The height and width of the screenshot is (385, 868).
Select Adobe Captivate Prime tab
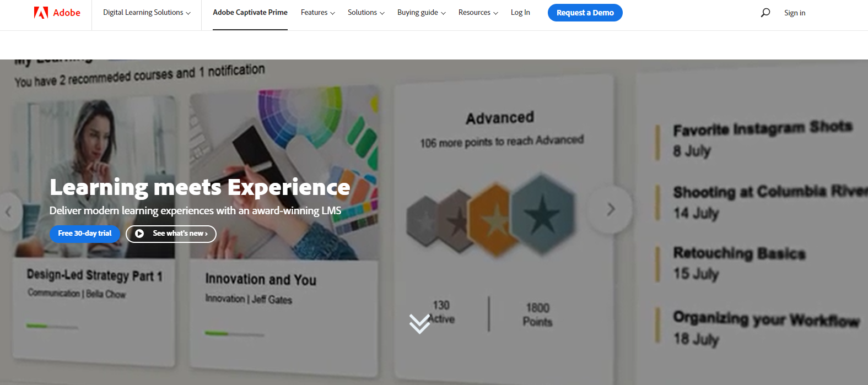(250, 13)
